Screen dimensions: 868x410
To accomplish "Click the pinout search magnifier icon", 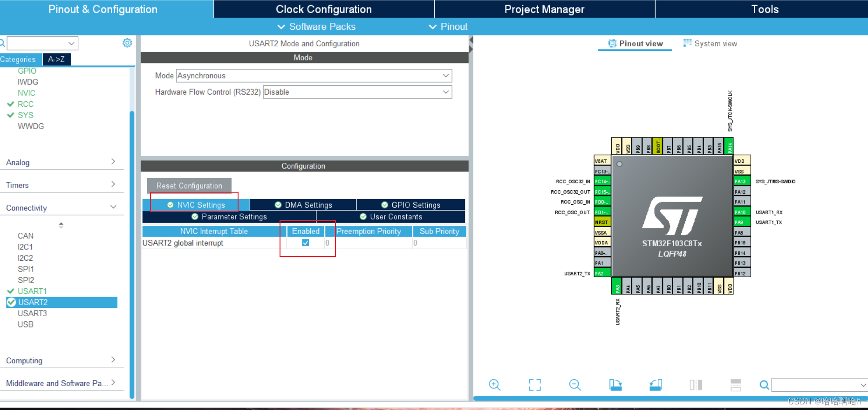I will tap(764, 385).
